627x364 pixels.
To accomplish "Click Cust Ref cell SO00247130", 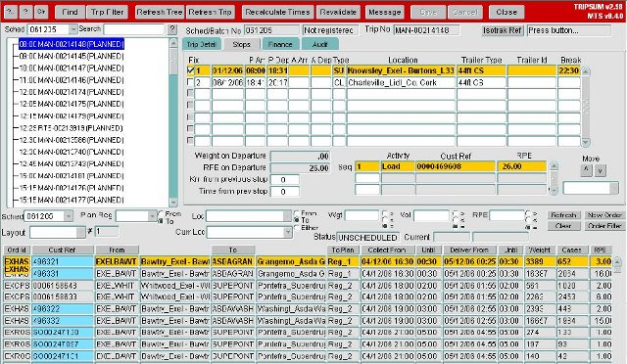I will point(63,333).
